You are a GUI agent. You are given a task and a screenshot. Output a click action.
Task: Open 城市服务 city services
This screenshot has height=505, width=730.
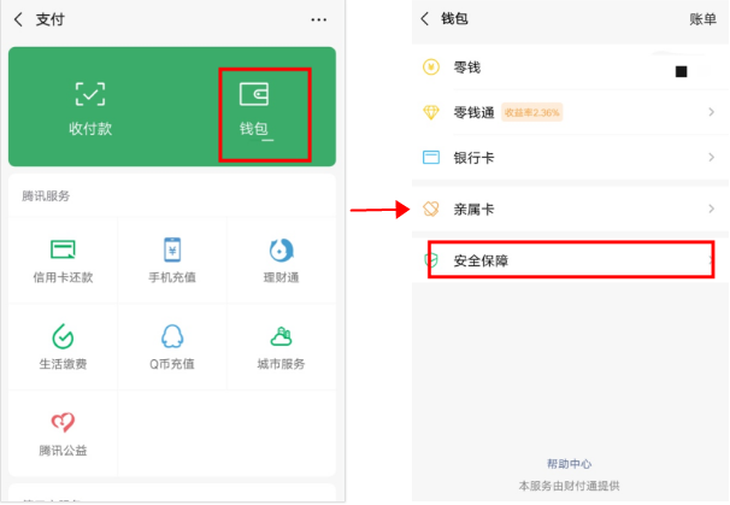click(x=281, y=347)
